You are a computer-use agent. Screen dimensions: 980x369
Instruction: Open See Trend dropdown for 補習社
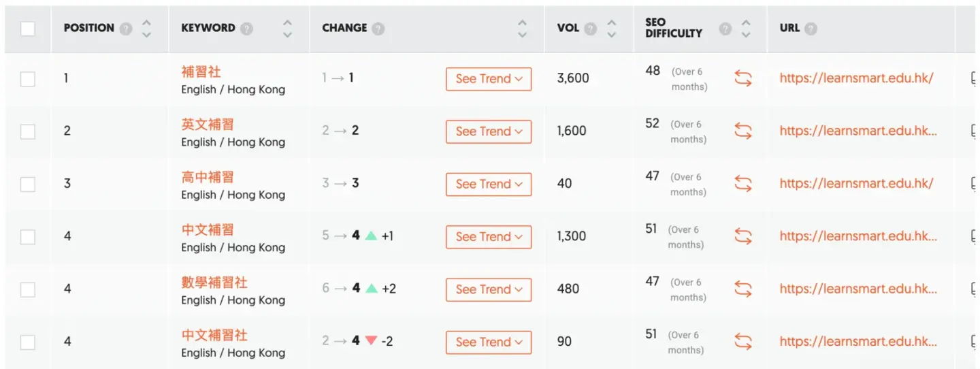click(x=489, y=79)
